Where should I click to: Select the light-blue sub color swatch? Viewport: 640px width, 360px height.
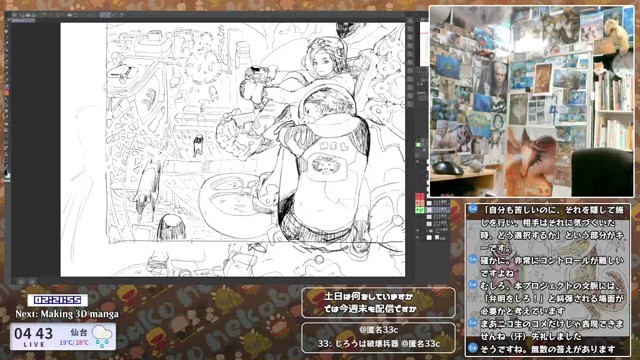click(8, 176)
